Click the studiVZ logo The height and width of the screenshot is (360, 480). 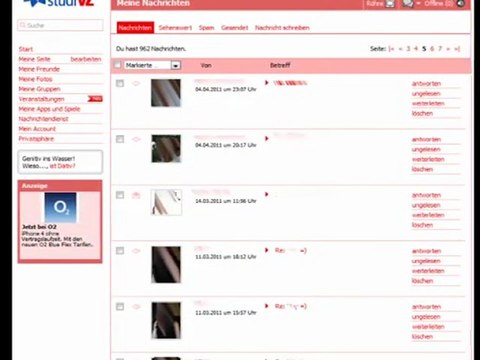click(59, 3)
